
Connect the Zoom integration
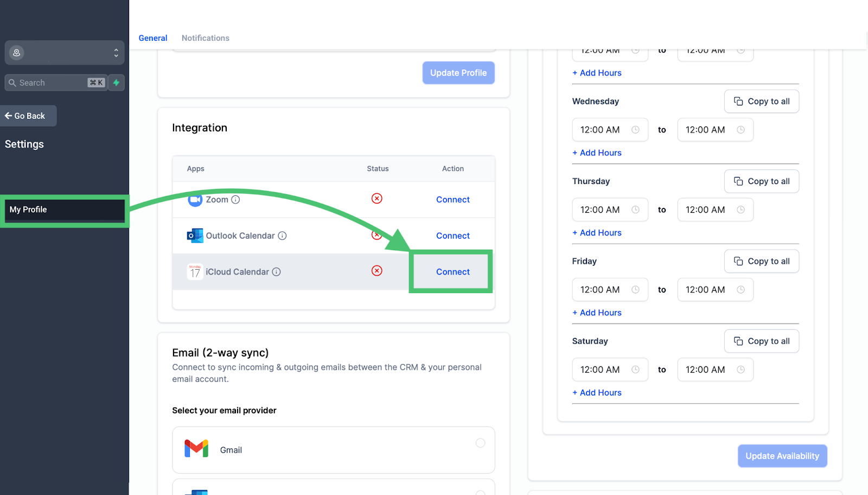point(453,200)
